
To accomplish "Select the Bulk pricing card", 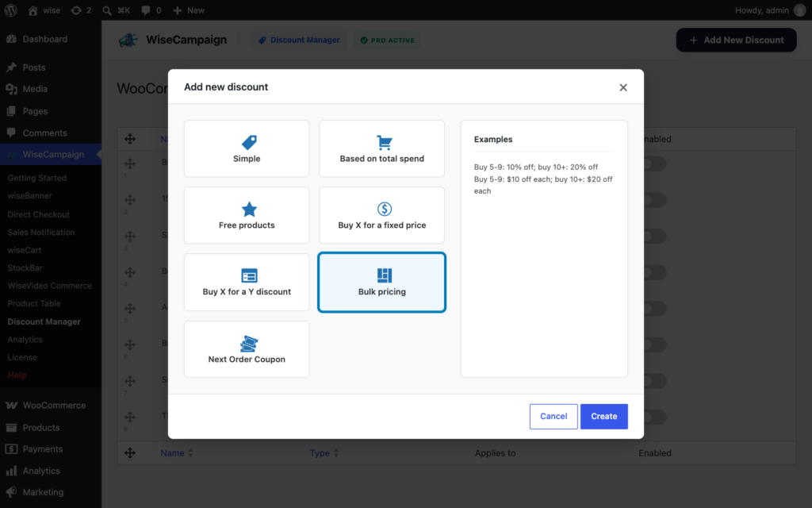I will (381, 282).
